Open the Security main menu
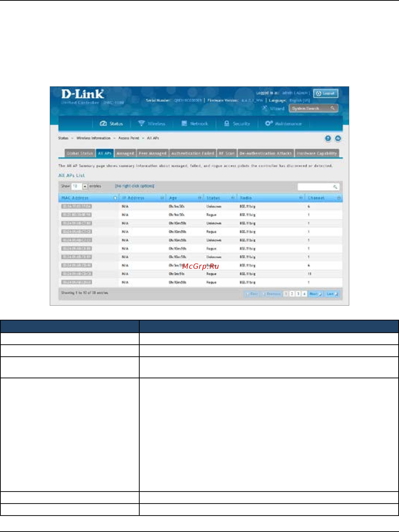 click(x=237, y=124)
